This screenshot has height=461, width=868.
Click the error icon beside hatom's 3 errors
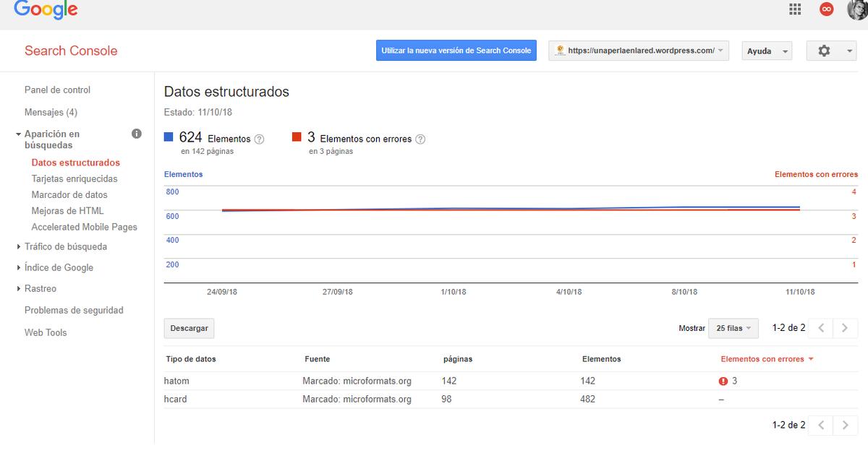point(723,380)
